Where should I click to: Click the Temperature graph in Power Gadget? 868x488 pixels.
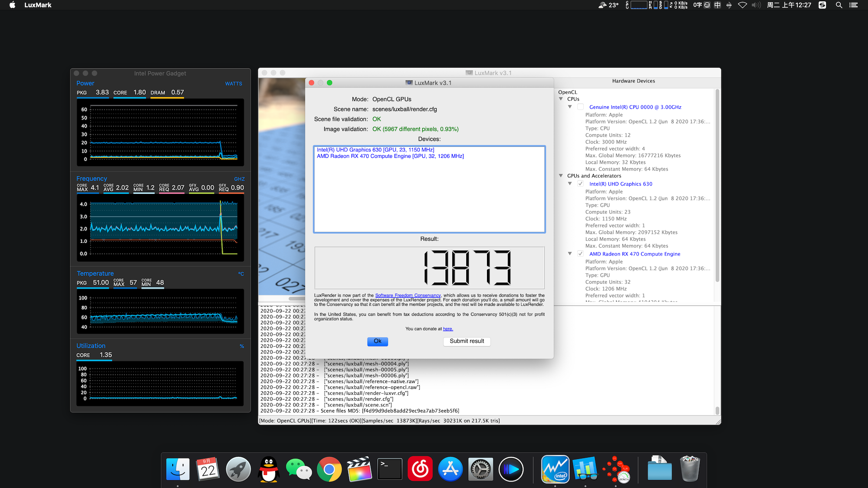coord(161,311)
